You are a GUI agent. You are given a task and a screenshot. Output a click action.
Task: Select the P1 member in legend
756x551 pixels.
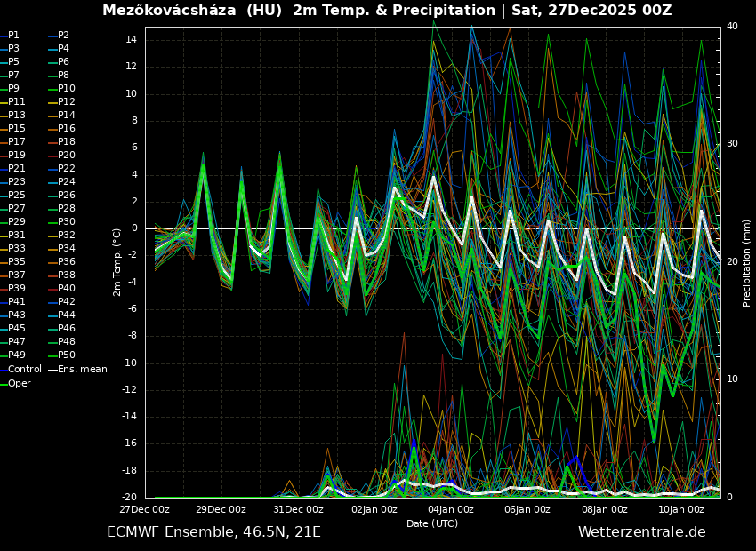tap(13, 36)
